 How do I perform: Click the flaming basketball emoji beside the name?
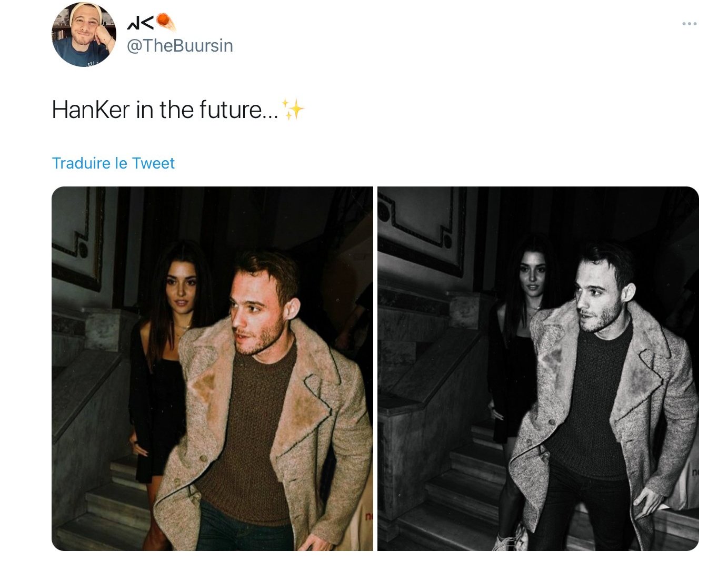tap(166, 22)
